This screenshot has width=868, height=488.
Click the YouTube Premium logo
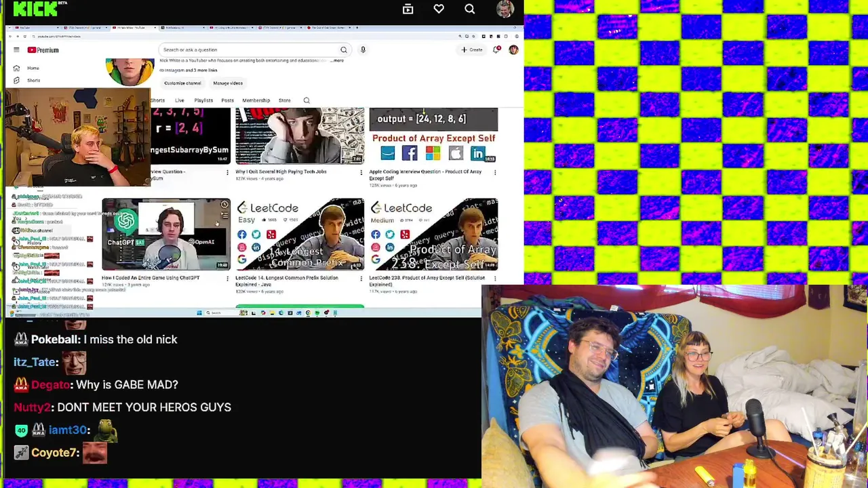pos(43,49)
